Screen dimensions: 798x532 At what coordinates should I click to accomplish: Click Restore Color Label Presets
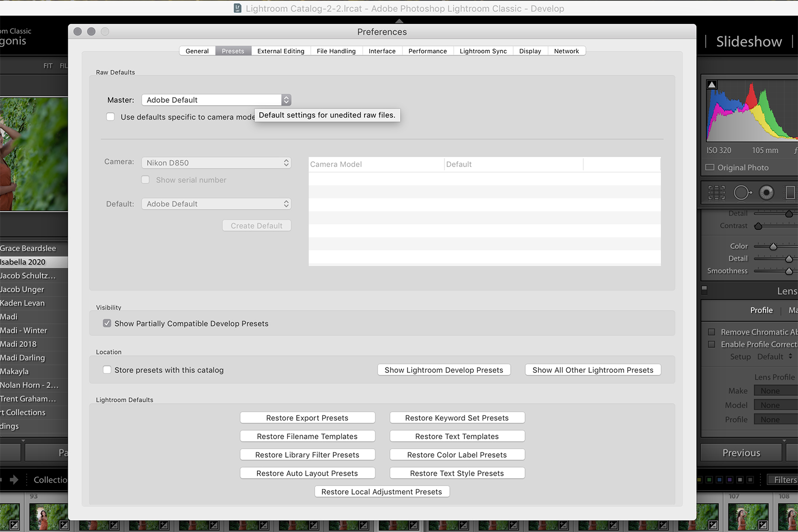pyautogui.click(x=457, y=455)
